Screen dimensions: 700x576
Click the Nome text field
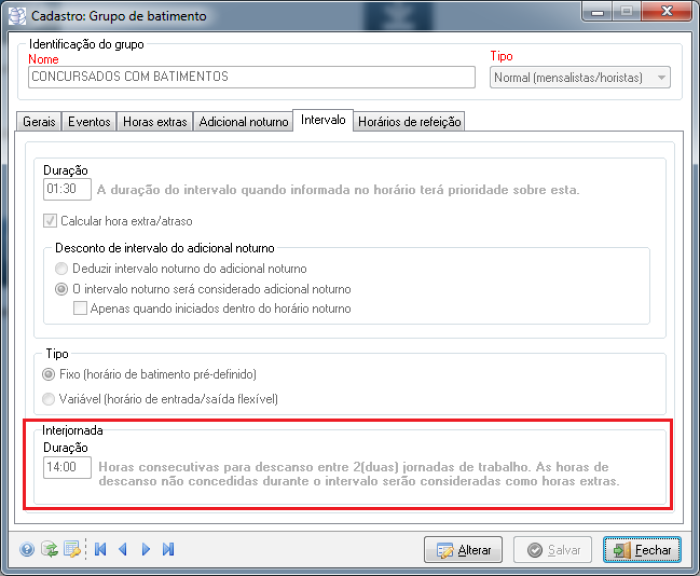(x=251, y=77)
